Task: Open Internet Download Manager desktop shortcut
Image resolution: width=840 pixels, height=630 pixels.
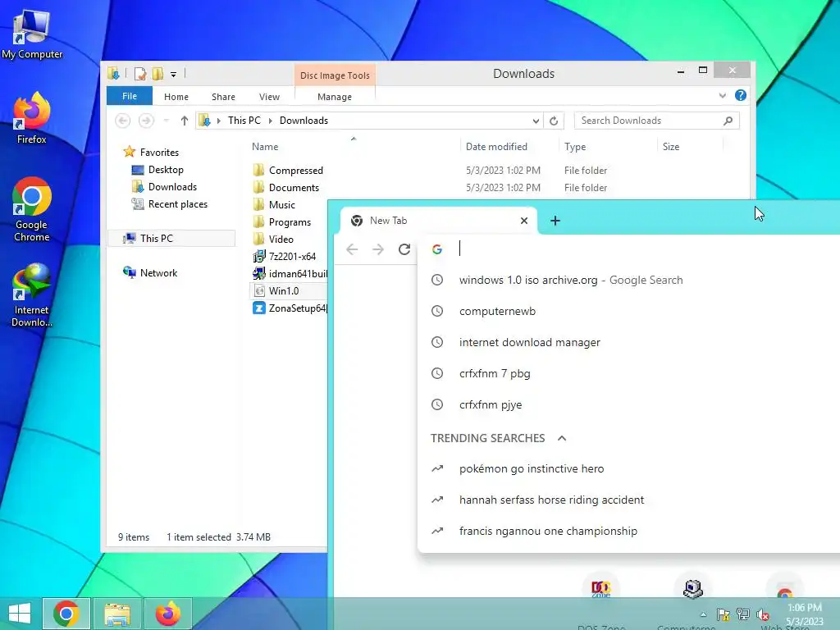Action: pyautogui.click(x=32, y=295)
